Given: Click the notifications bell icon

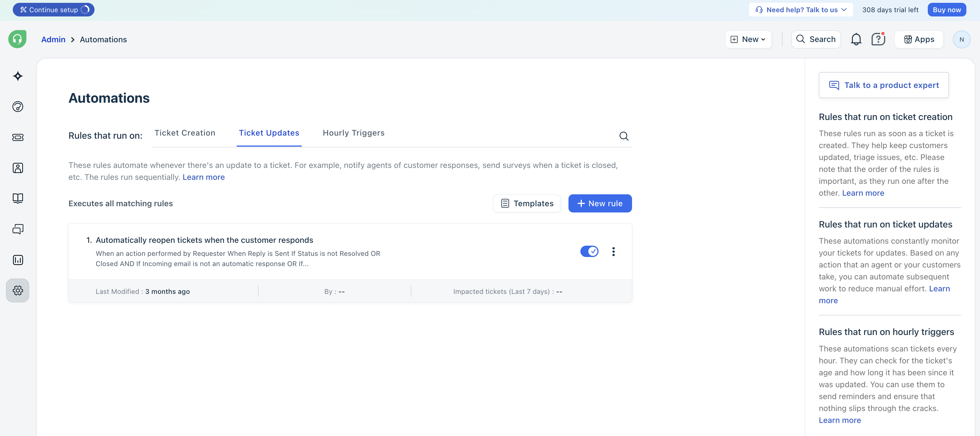Looking at the screenshot, I should (x=856, y=39).
